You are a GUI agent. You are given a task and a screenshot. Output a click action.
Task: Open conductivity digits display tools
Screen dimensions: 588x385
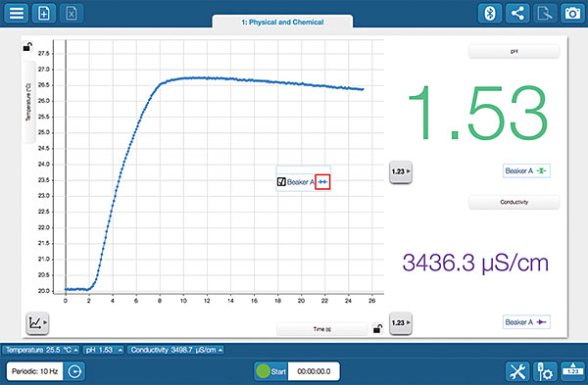click(401, 322)
